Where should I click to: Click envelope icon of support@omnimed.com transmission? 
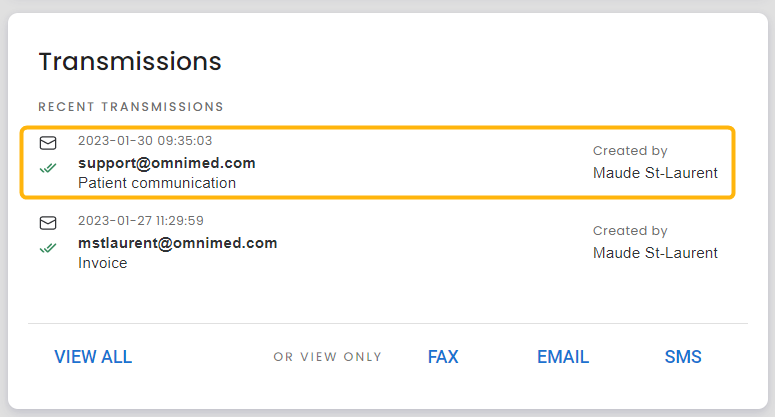coord(48,143)
